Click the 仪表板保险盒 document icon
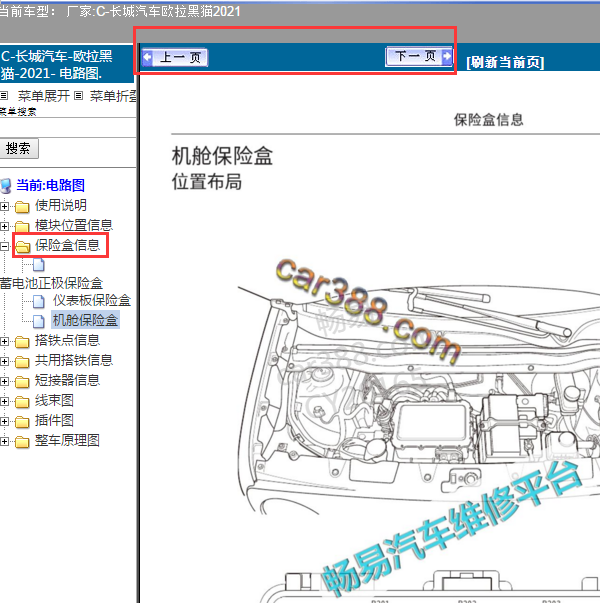Viewport: 600px width, 603px height. point(39,302)
